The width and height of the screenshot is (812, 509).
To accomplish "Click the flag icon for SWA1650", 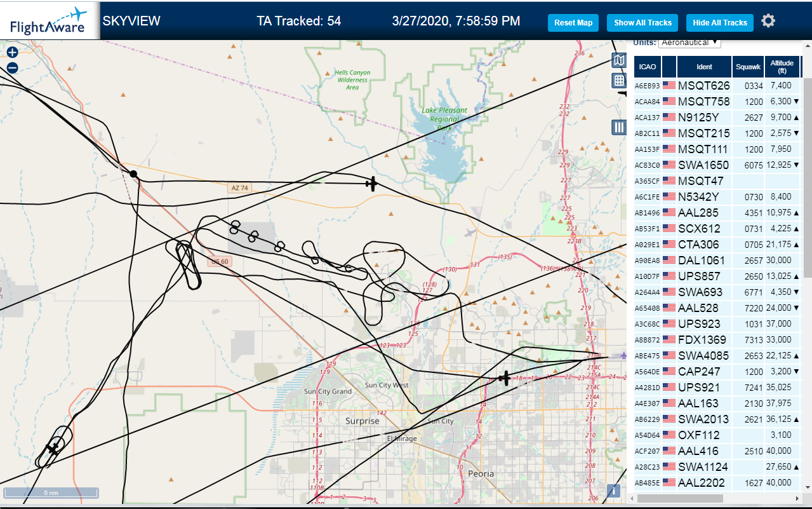I will (669, 165).
